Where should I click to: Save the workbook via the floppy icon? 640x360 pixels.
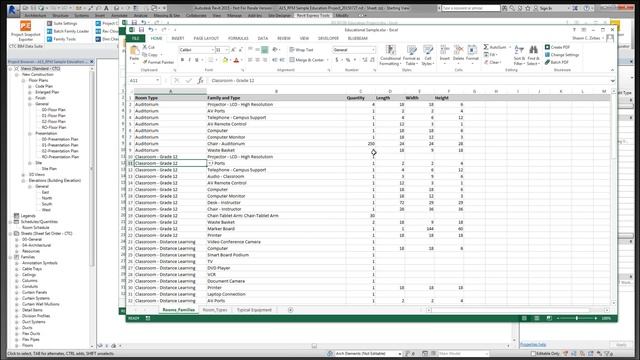(141, 30)
